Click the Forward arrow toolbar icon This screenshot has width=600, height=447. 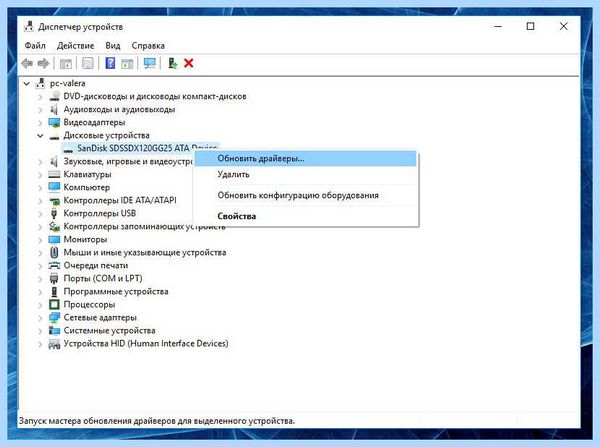43,63
